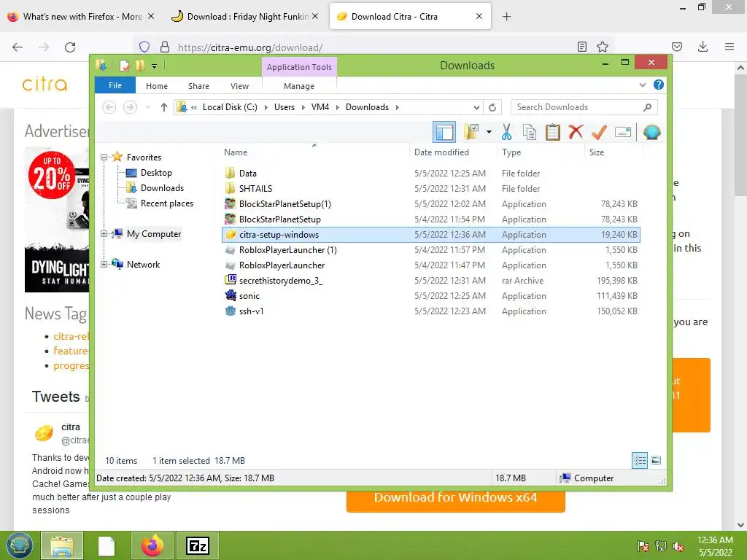Image resolution: width=747 pixels, height=560 pixels.
Task: Refresh the Downloads folder address bar
Action: click(492, 107)
